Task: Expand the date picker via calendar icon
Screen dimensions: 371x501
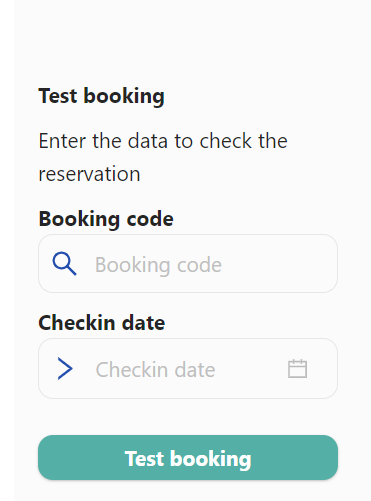Action: click(x=297, y=369)
